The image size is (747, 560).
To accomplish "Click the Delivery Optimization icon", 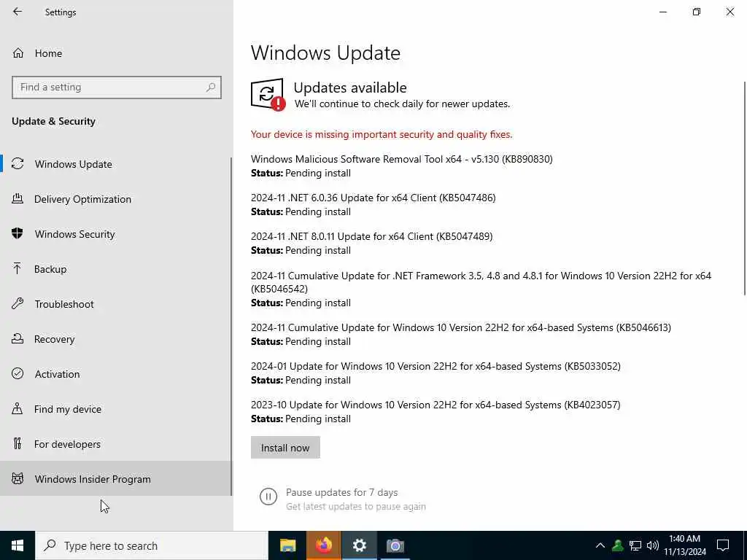I will click(x=18, y=198).
